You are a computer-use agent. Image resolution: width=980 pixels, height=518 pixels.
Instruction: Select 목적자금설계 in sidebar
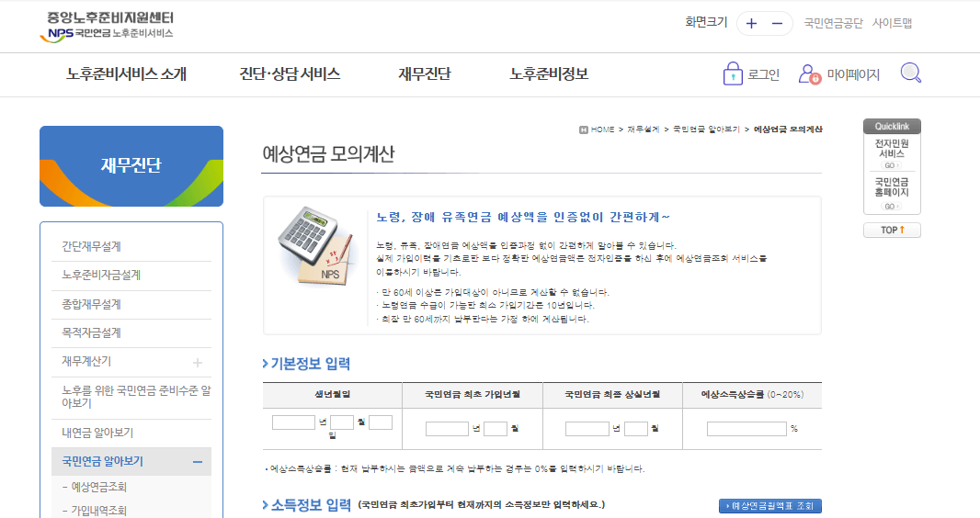click(x=91, y=333)
